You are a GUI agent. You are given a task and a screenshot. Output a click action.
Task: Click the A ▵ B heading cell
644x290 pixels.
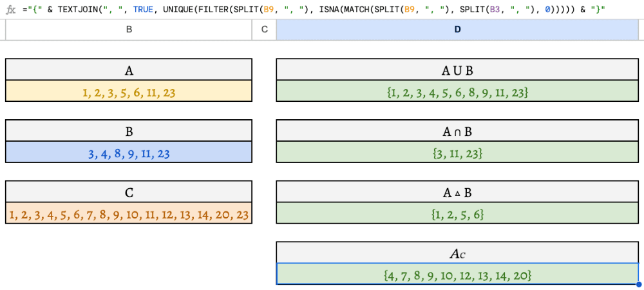457,192
